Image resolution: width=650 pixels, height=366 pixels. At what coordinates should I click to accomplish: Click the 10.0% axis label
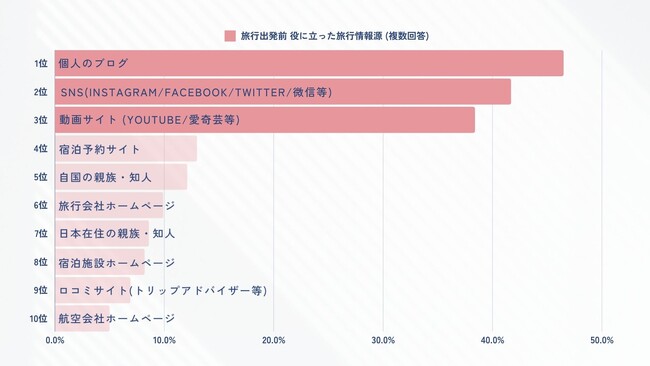point(164,340)
